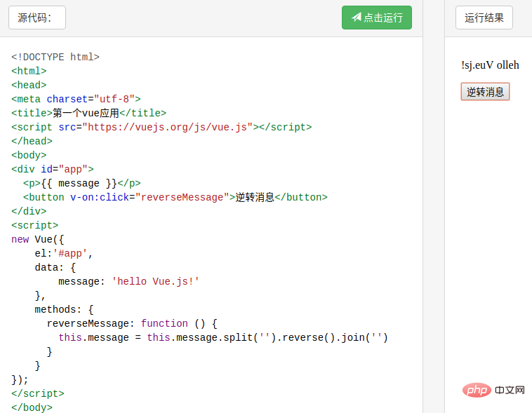The image size is (532, 413).
Task: Click the {{ message }} template expression
Action: coord(79,183)
